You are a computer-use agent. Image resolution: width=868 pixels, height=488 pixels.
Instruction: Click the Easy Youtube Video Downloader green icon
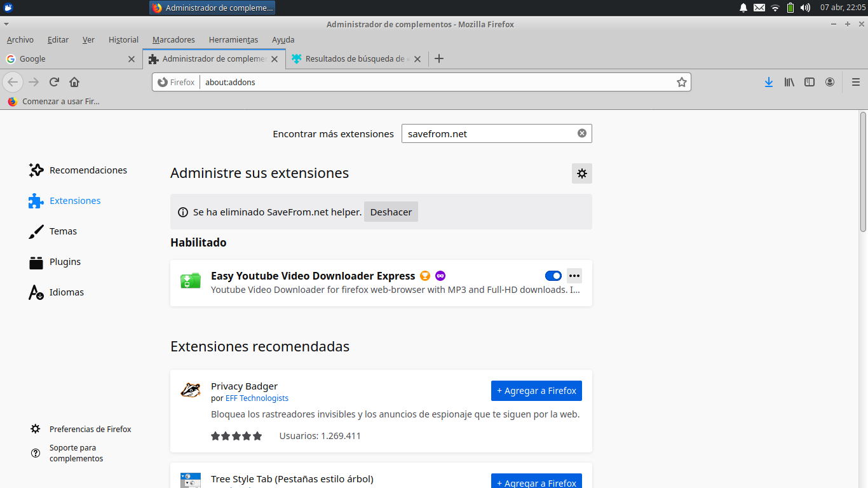click(x=191, y=280)
